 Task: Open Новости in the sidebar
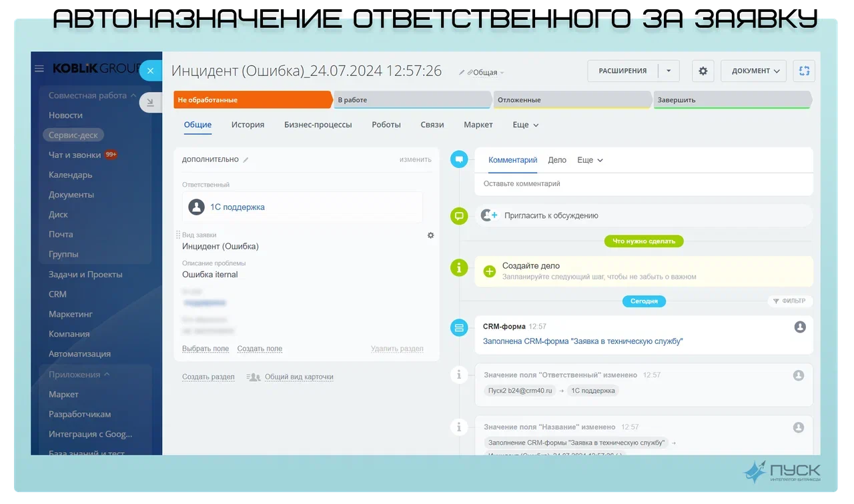pos(65,115)
